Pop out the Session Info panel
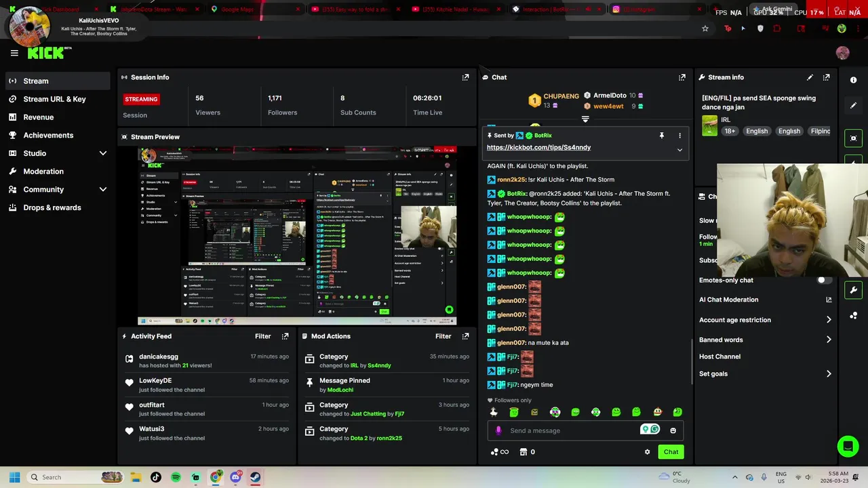Screen dimensions: 868x488 pos(465,77)
